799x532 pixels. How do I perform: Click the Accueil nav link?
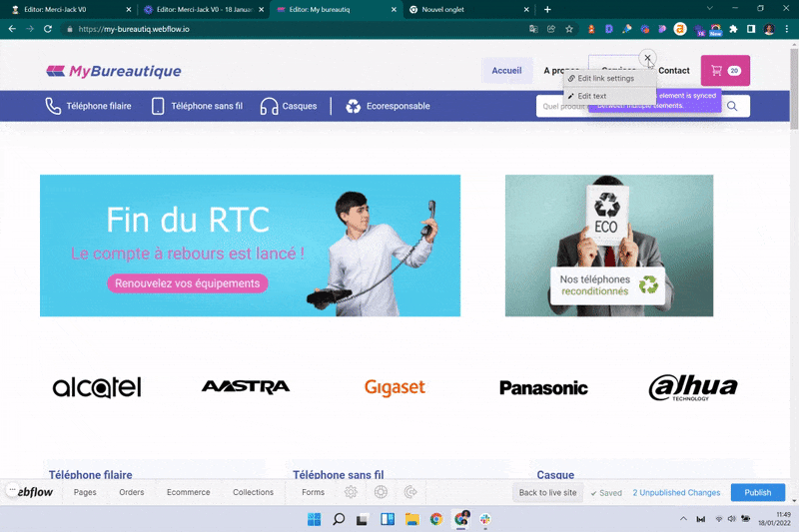click(506, 71)
